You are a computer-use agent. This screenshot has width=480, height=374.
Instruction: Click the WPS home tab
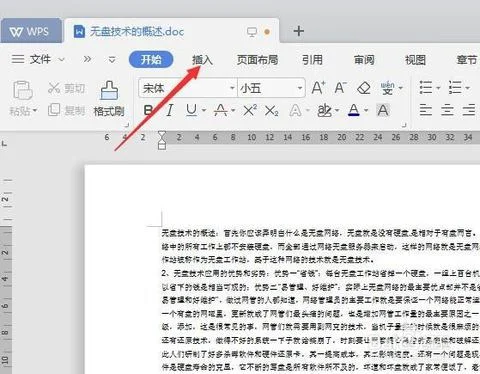(31, 32)
